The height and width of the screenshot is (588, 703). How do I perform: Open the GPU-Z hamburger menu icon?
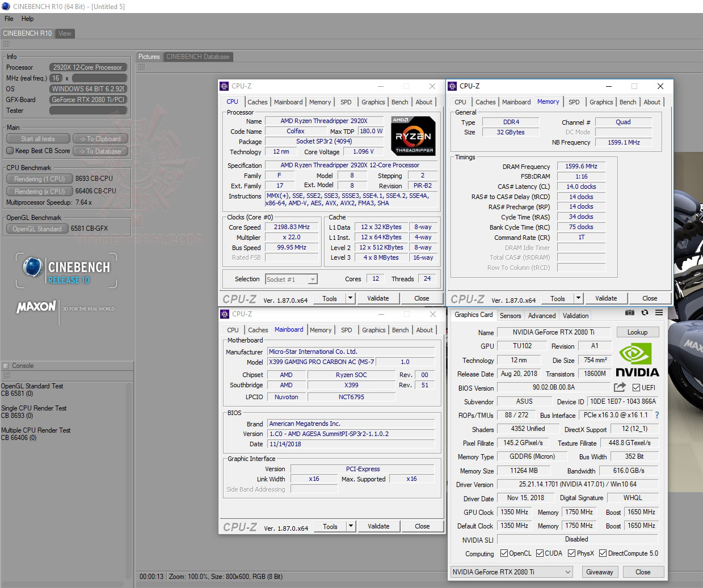click(659, 313)
